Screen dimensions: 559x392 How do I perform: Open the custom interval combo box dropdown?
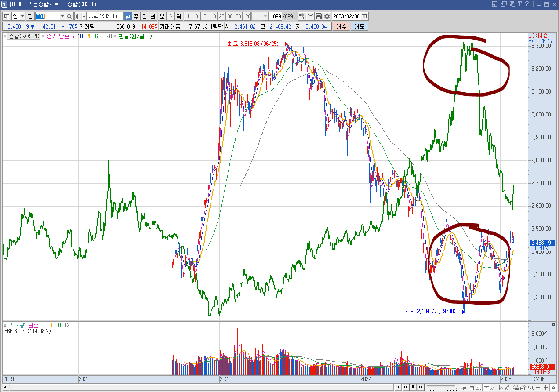pyautogui.click(x=265, y=16)
